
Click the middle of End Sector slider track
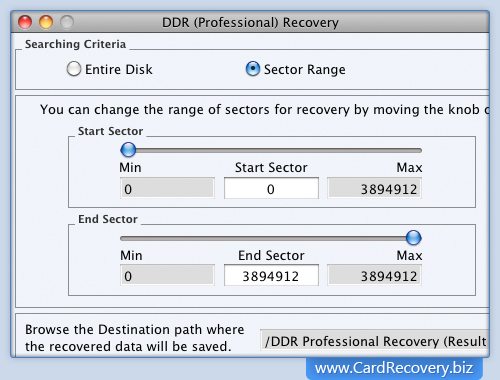(271, 238)
